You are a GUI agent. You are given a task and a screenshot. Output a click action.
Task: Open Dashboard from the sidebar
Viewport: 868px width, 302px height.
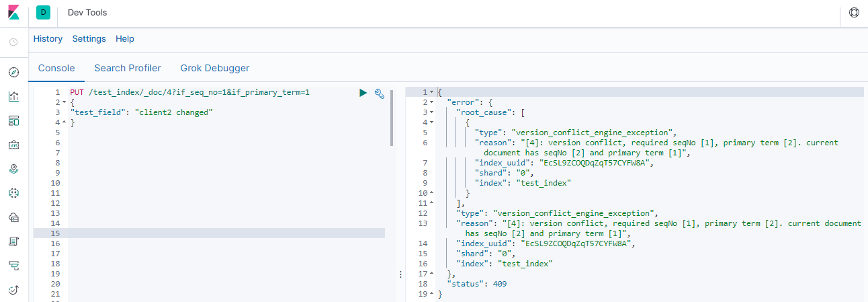click(x=13, y=120)
